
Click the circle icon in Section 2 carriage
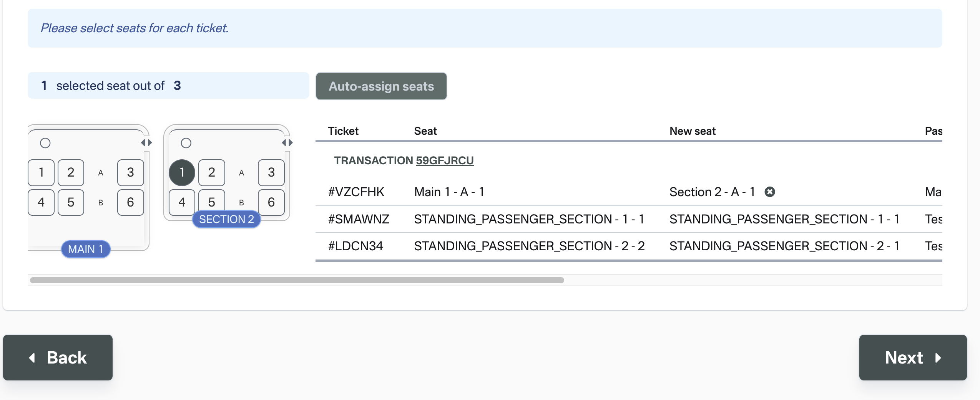point(186,143)
